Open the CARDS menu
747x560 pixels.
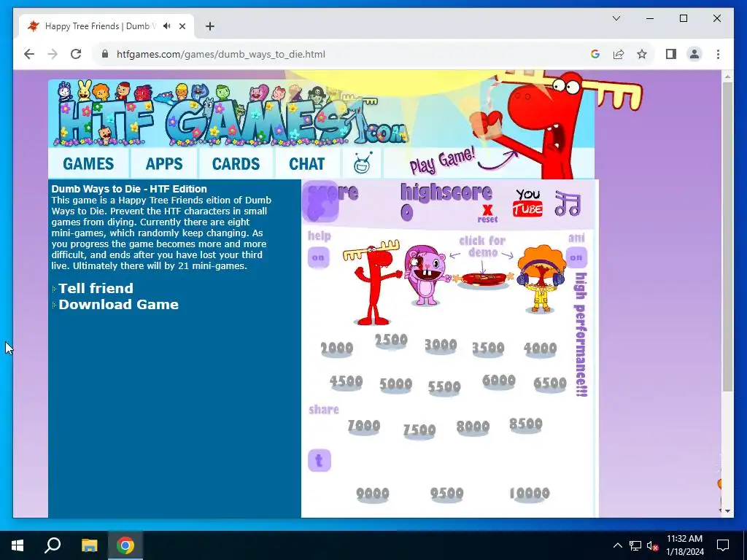click(236, 164)
